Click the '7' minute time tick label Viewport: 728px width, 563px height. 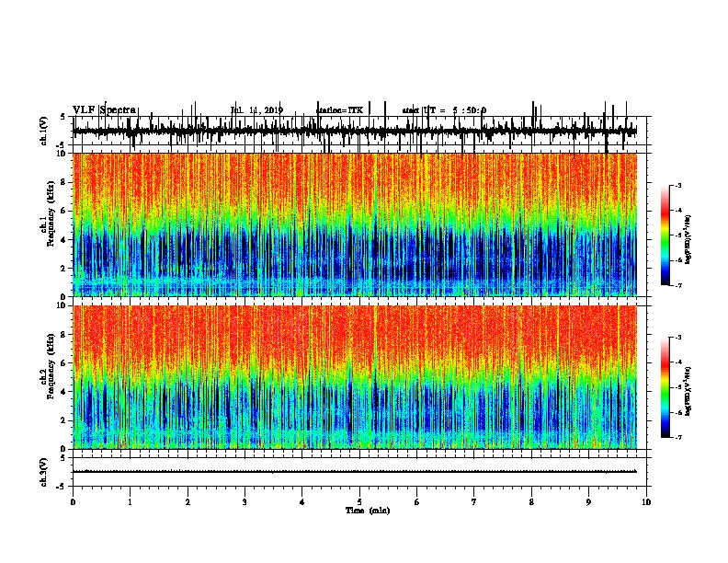tap(474, 501)
